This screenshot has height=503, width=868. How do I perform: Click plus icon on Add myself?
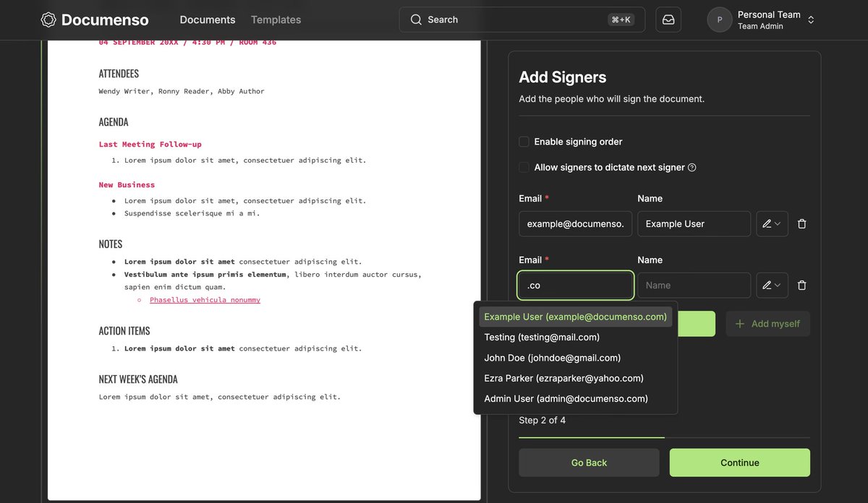coord(740,324)
